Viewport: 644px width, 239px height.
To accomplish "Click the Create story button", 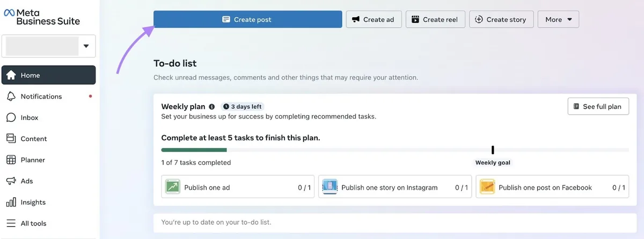I will [501, 19].
